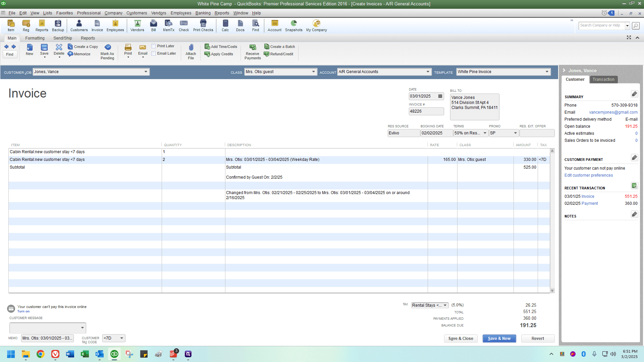Viewport: 644px width, 362px height.
Task: Click the Bill toolbar icon
Action: (x=153, y=25)
